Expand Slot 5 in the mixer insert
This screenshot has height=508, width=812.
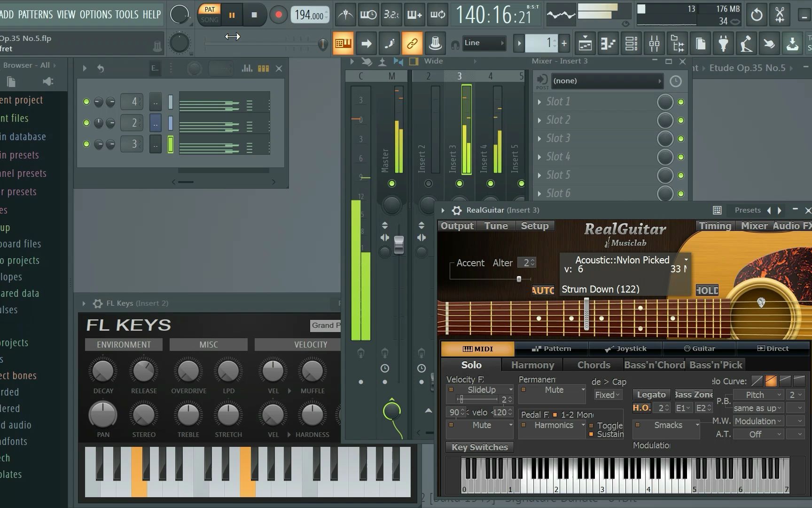click(539, 175)
